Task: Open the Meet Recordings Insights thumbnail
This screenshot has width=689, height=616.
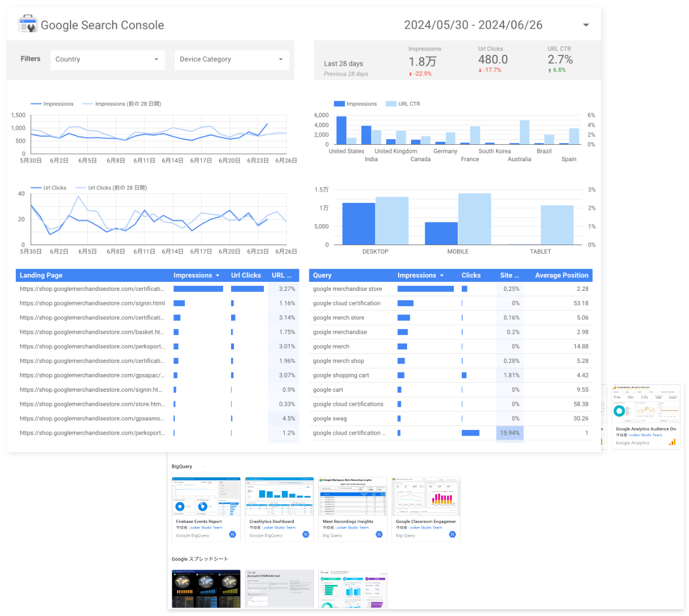Action: (x=353, y=497)
